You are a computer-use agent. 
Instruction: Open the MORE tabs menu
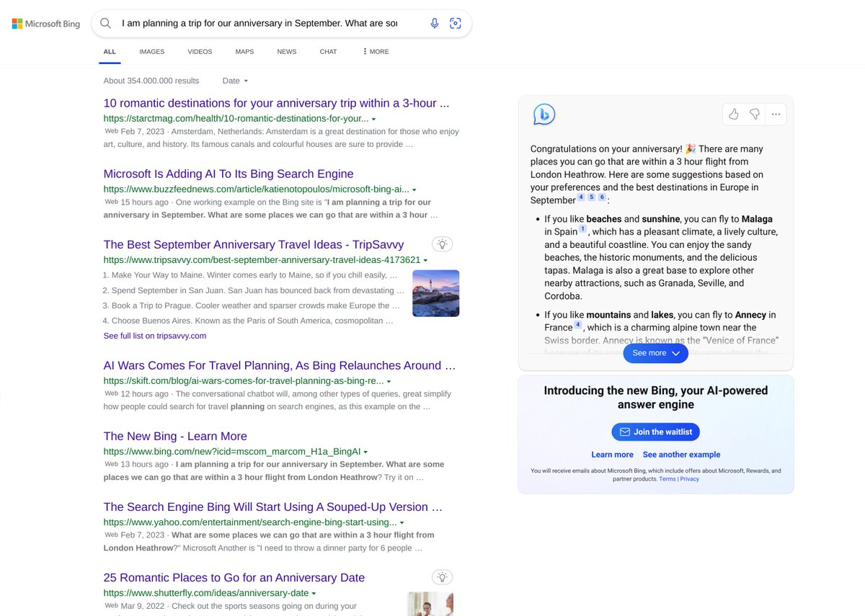tap(376, 52)
